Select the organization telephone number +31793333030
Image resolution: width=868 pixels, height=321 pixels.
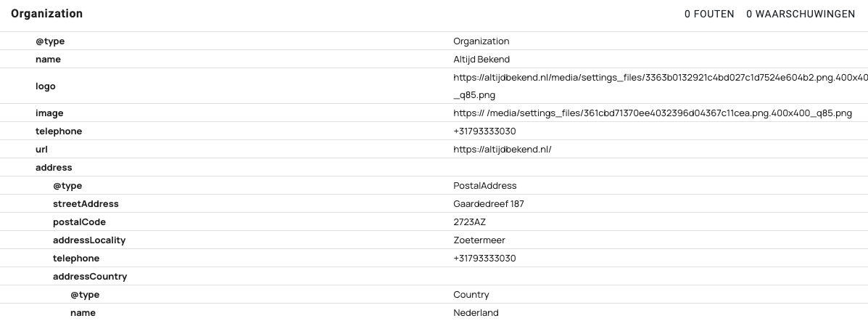pyautogui.click(x=484, y=131)
